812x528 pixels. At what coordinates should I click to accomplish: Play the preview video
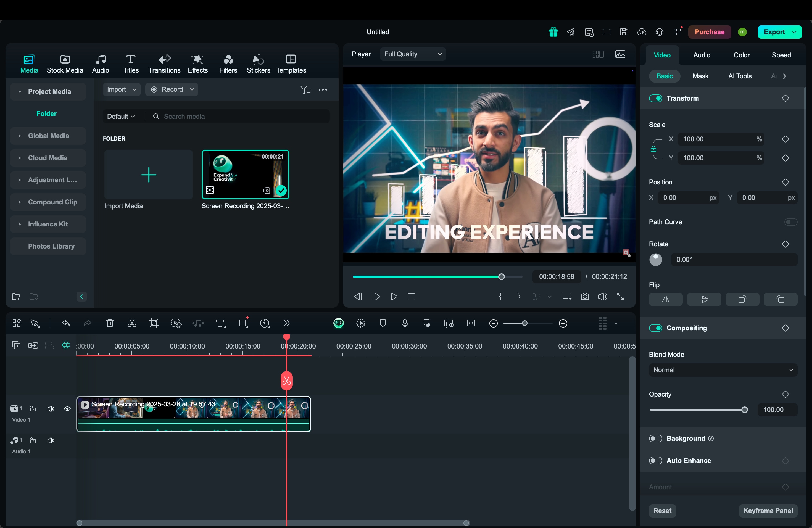[x=394, y=296]
